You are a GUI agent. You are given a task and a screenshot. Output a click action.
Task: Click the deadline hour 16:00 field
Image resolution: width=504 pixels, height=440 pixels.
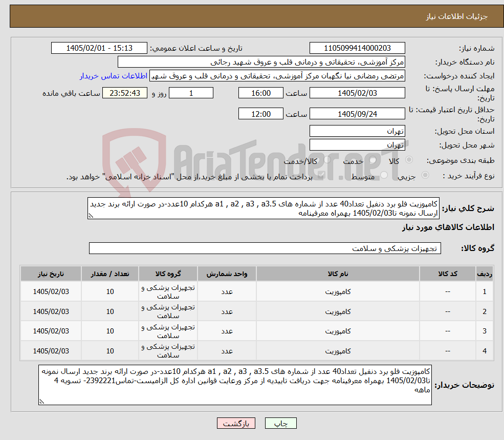tap(260, 93)
